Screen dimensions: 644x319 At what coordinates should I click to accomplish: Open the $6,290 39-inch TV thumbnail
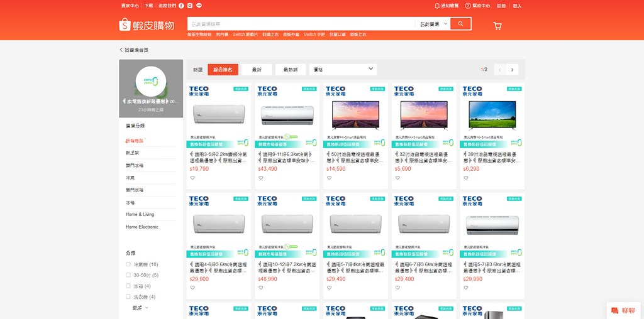pos(492,115)
